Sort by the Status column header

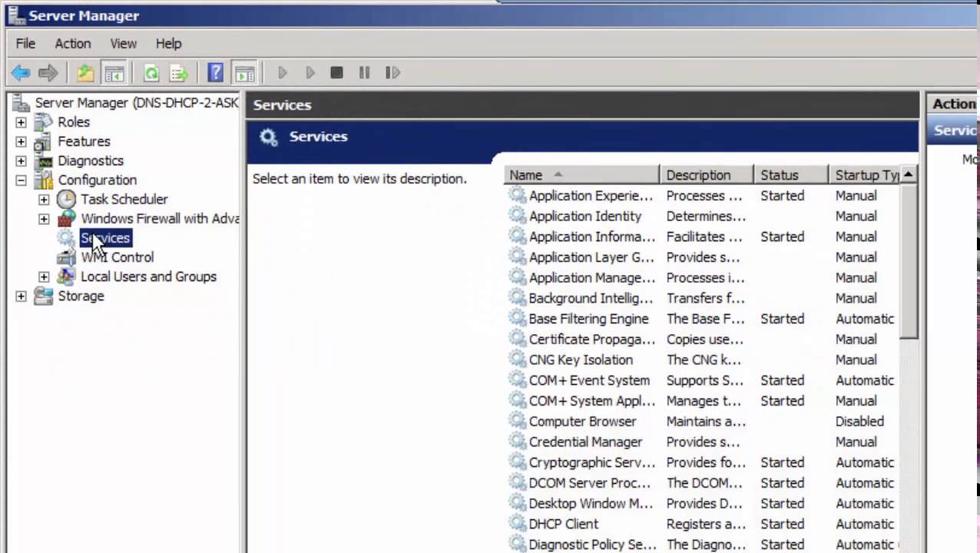(x=790, y=175)
